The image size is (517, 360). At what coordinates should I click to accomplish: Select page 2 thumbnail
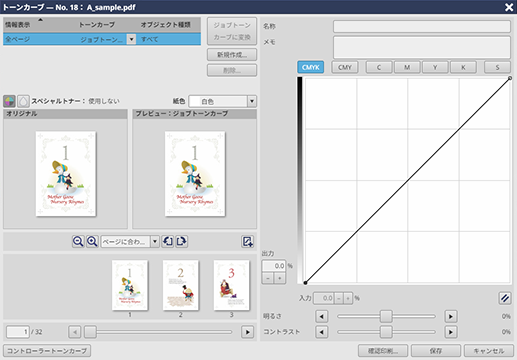181,285
